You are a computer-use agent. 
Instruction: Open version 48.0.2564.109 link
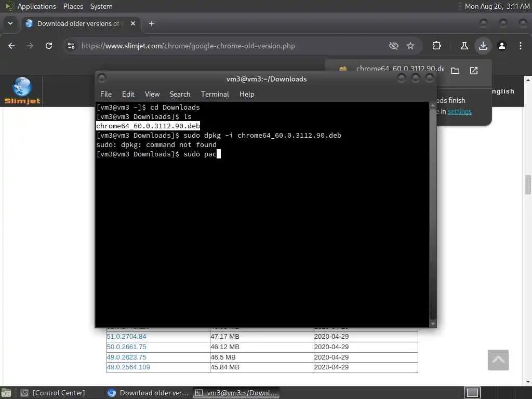tap(128, 367)
